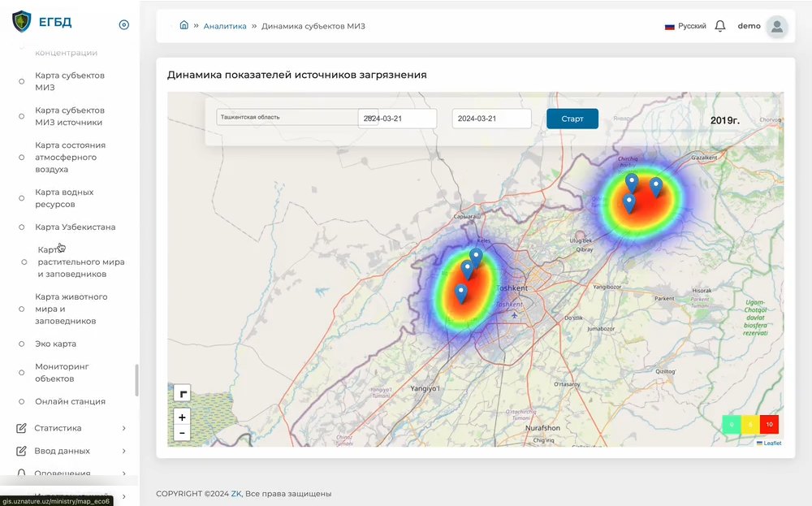812x506 pixels.
Task: Go to home via breadcrumb house icon
Action: click(184, 25)
